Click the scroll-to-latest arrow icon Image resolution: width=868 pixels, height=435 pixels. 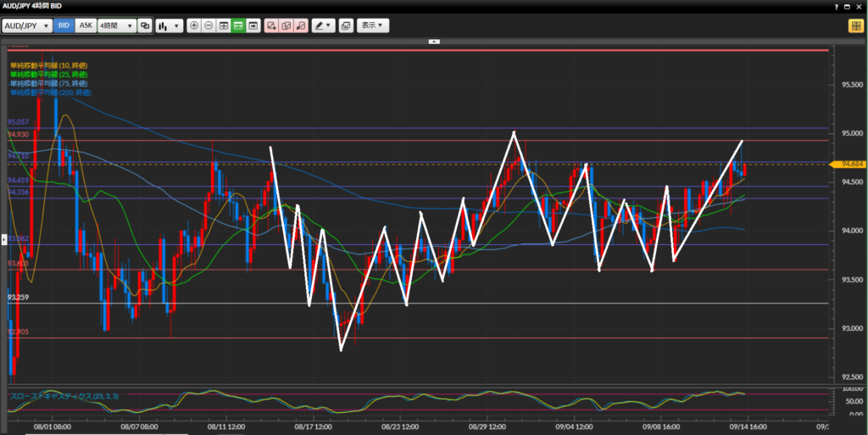pyautogui.click(x=253, y=25)
